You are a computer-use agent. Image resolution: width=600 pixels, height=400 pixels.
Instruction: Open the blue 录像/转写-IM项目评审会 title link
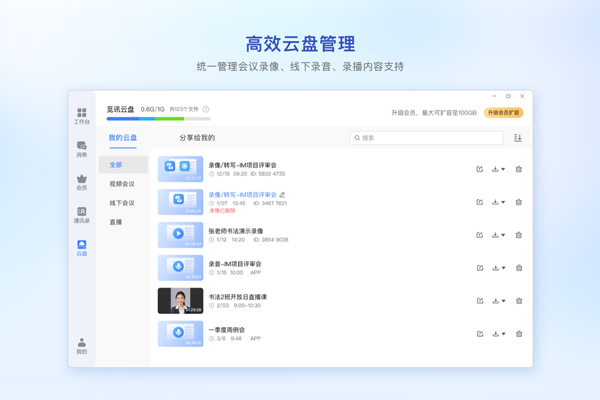pyautogui.click(x=243, y=195)
